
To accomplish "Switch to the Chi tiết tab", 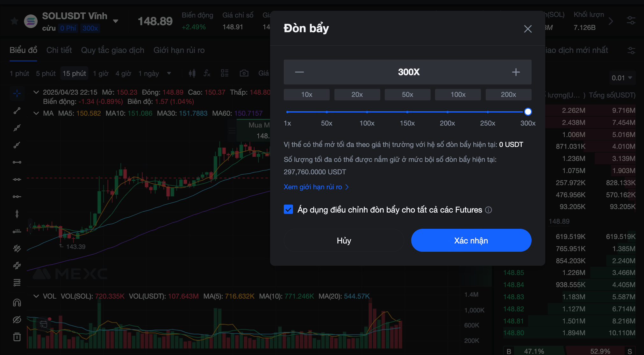I will coord(59,50).
